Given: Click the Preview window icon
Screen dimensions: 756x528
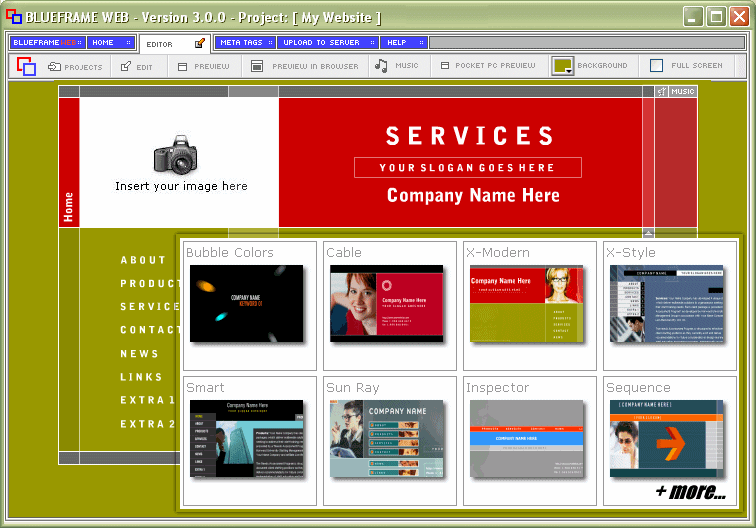Looking at the screenshot, I should pyautogui.click(x=183, y=67).
